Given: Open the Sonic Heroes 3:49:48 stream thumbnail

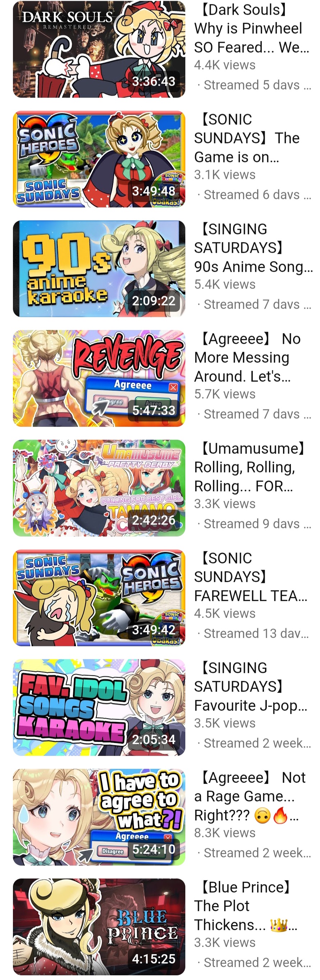Looking at the screenshot, I should [99, 159].
